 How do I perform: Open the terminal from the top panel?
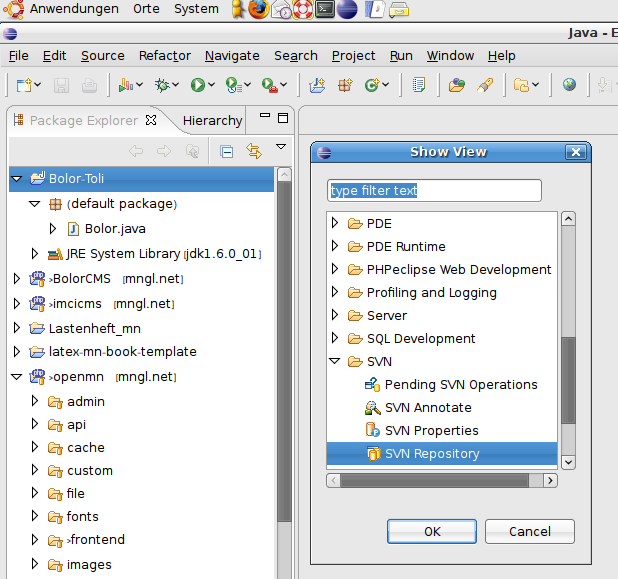[x=325, y=9]
